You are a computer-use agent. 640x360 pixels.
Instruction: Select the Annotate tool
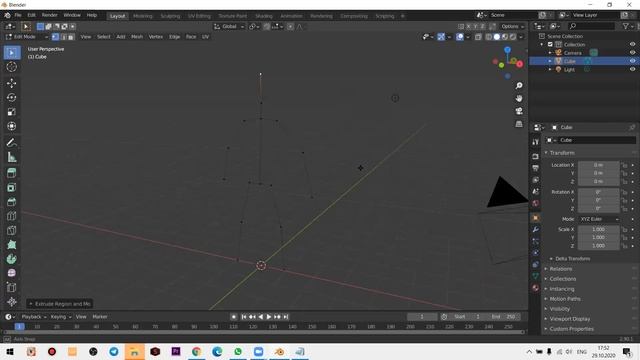click(12, 142)
